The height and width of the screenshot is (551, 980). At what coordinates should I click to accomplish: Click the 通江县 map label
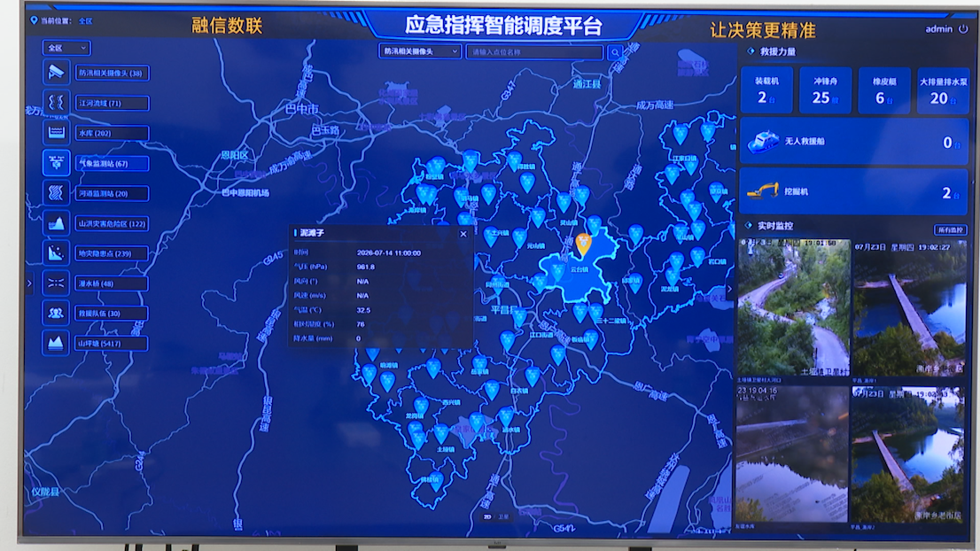point(587,83)
